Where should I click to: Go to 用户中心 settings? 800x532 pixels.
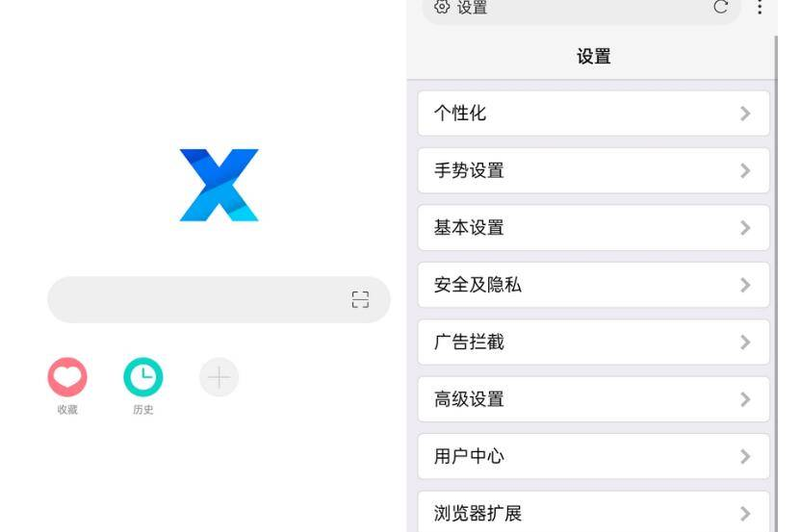(593, 457)
